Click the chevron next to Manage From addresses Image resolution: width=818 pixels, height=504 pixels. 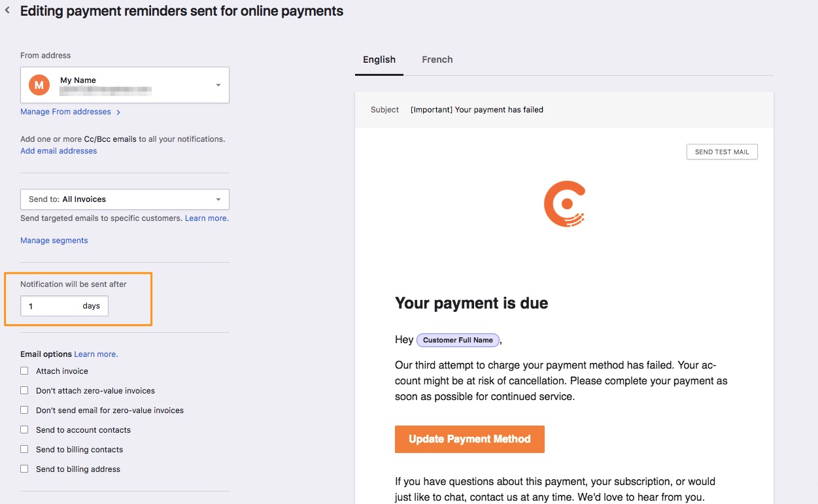point(118,112)
